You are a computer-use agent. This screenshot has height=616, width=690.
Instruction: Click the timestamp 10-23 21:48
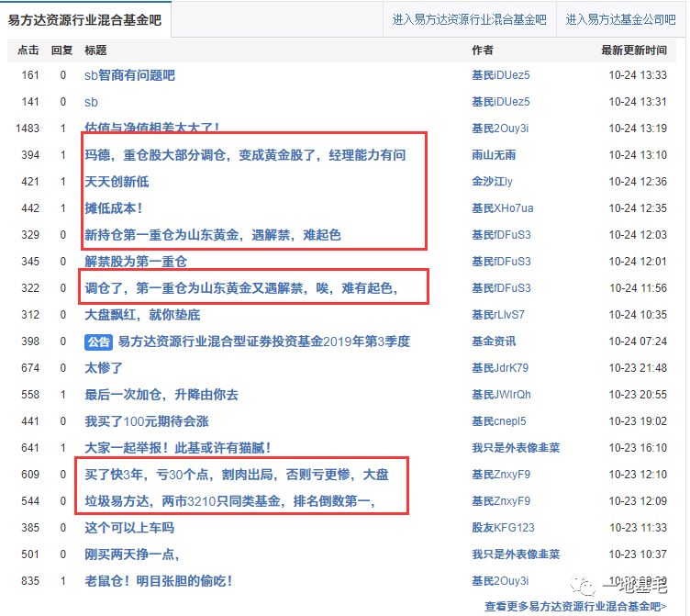click(638, 367)
